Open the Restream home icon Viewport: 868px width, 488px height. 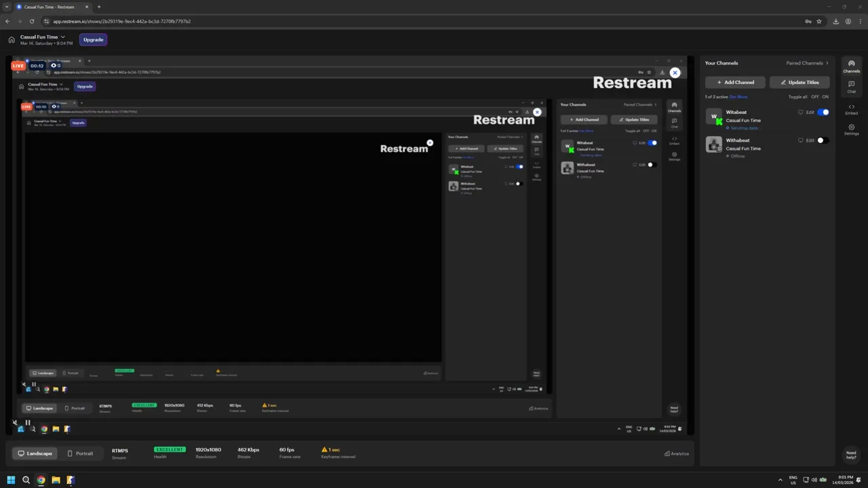[12, 40]
